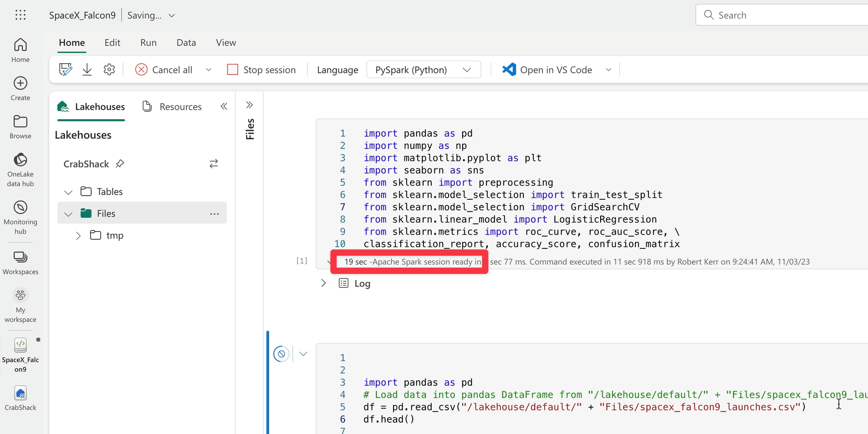Cancel the running cell execution

pos(281,353)
